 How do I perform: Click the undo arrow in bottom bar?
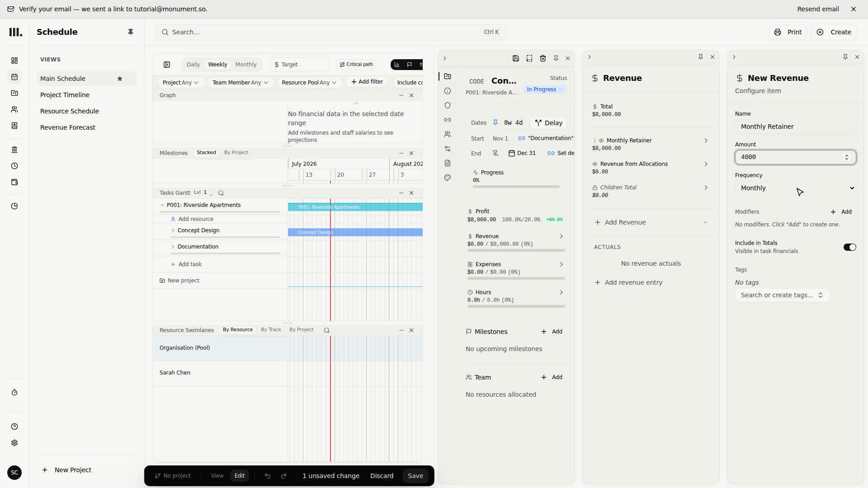268,476
